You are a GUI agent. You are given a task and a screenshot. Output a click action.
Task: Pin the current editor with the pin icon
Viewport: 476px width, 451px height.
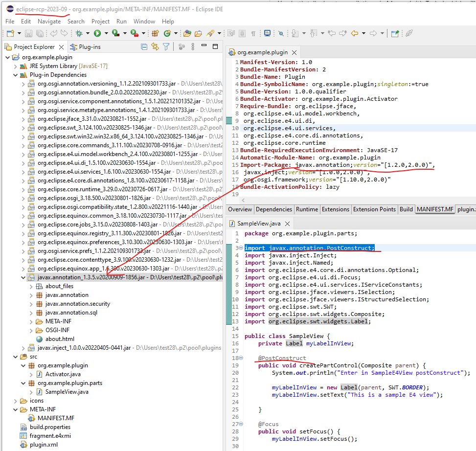pos(409,33)
